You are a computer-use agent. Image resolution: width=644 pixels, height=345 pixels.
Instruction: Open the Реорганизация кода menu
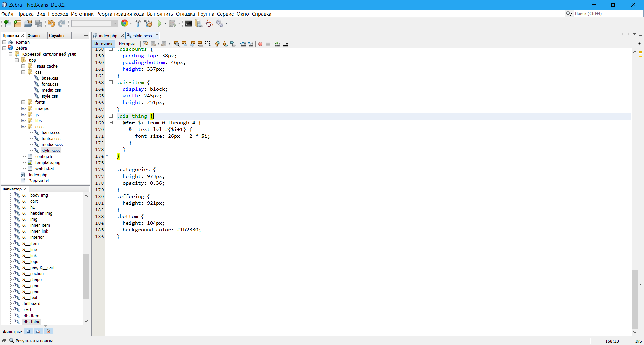[120, 14]
